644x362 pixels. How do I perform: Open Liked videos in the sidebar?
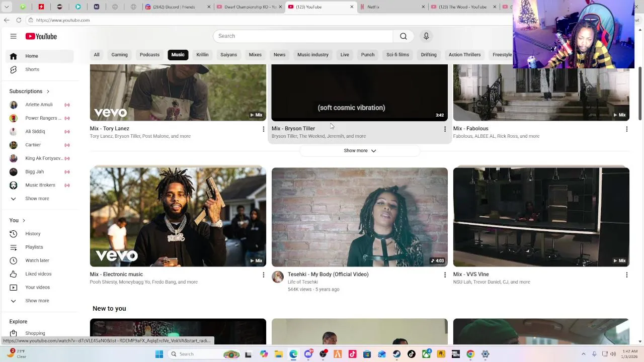40,274
